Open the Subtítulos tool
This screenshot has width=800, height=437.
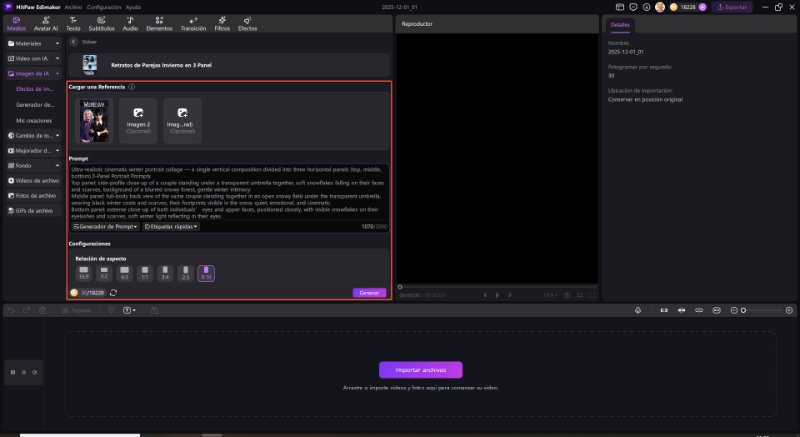tap(102, 24)
